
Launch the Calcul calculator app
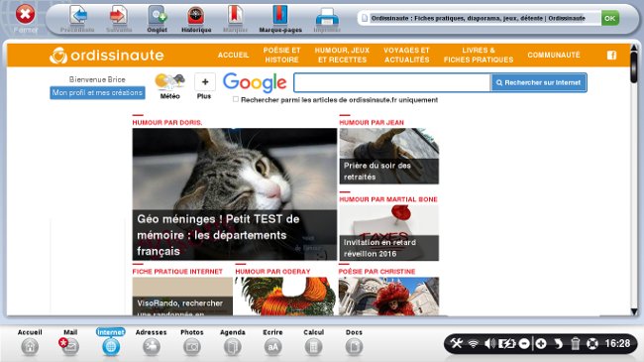pyautogui.click(x=313, y=342)
